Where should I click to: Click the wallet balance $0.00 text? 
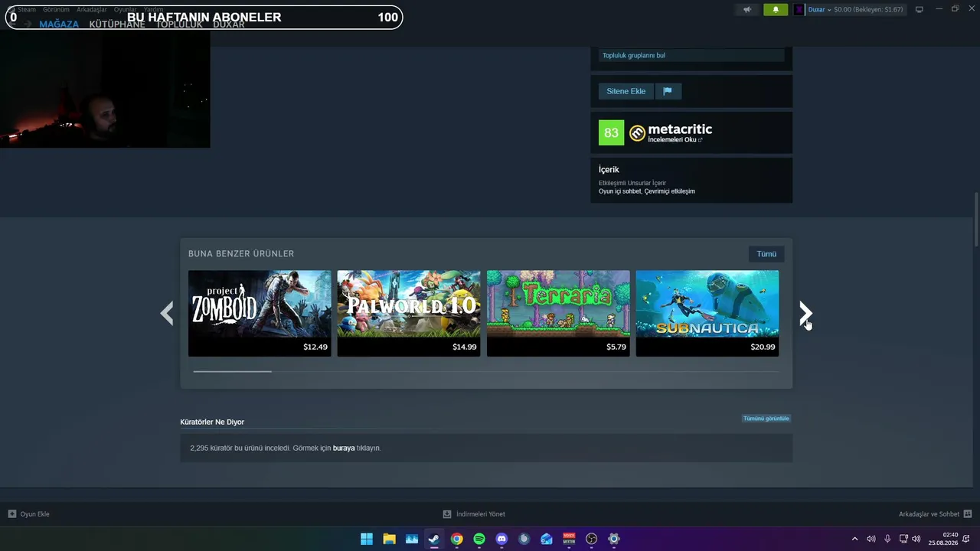pyautogui.click(x=868, y=10)
